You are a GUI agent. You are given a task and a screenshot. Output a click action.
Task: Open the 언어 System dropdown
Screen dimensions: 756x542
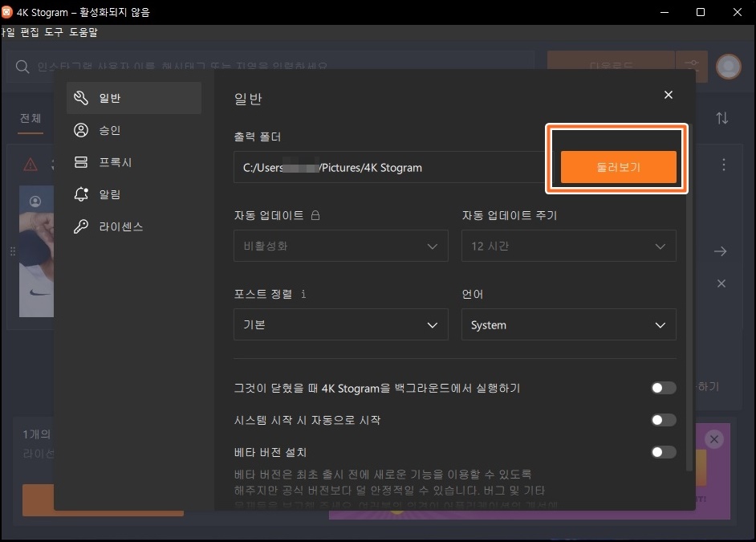tap(569, 324)
